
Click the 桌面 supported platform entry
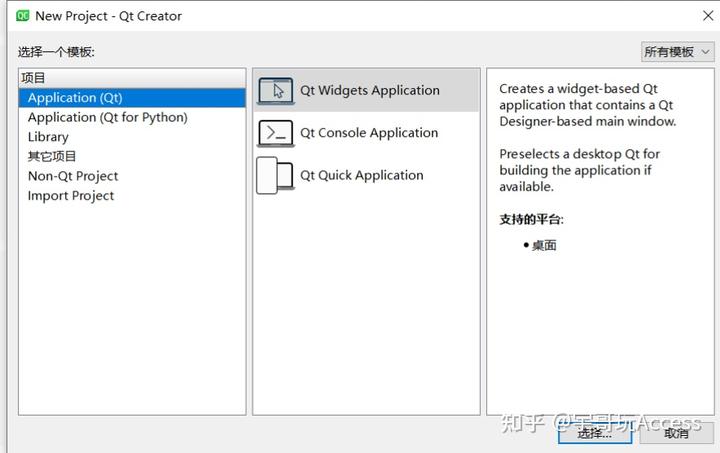[544, 245]
